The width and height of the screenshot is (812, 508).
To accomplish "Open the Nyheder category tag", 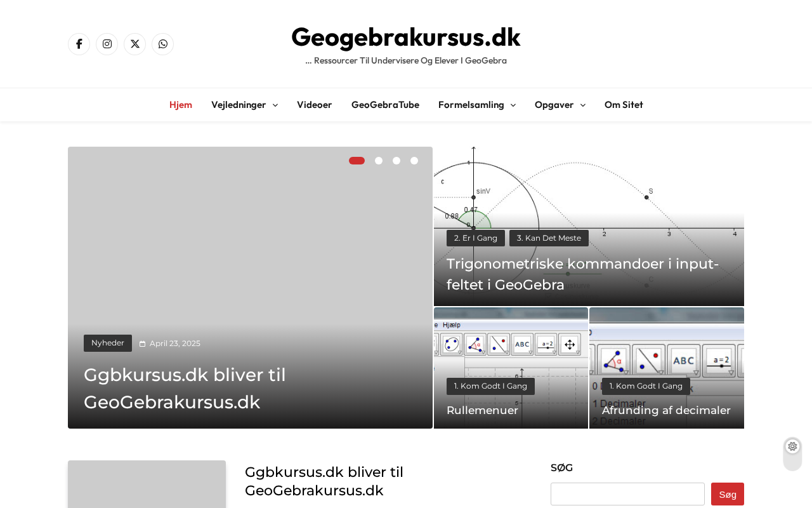I will tap(108, 343).
